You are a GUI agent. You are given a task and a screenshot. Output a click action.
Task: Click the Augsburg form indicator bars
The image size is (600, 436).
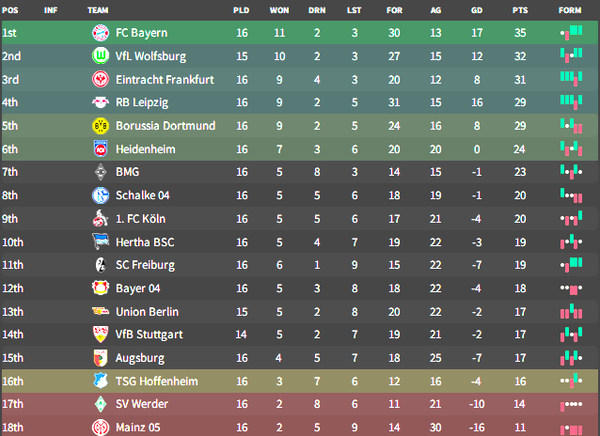pos(571,358)
